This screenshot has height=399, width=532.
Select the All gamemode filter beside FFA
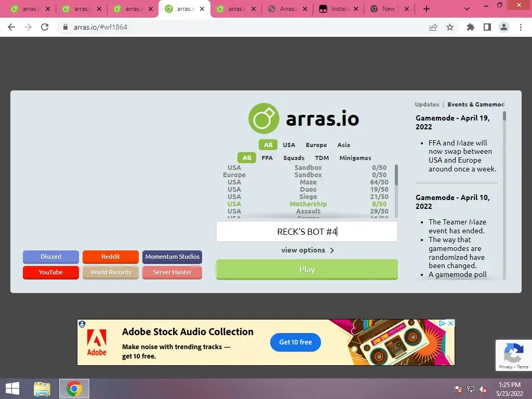247,158
